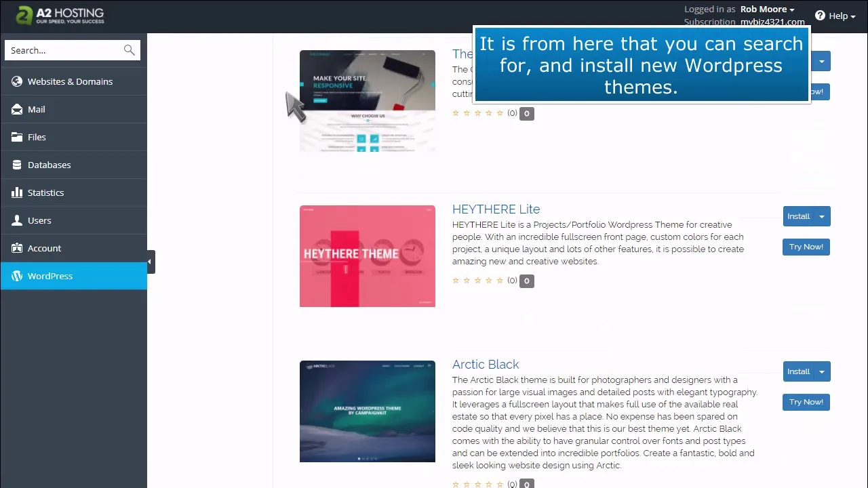This screenshot has height=488, width=868.
Task: Open Install options arrow for HEYTHERE Lite
Action: (822, 216)
